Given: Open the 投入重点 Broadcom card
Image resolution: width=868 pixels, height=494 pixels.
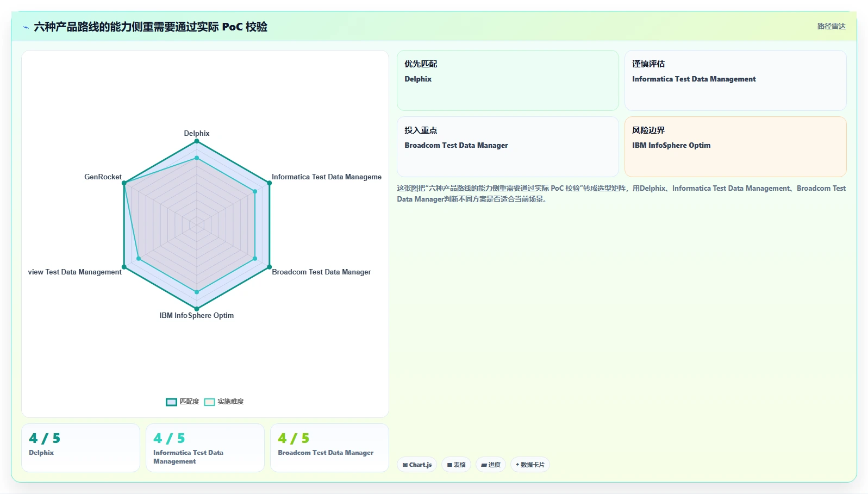Looking at the screenshot, I should click(508, 147).
